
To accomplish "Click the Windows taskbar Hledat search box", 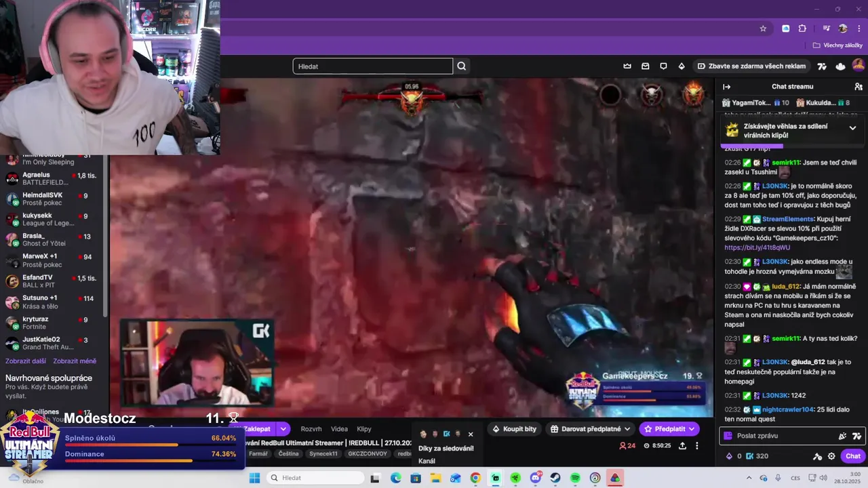I will (315, 478).
